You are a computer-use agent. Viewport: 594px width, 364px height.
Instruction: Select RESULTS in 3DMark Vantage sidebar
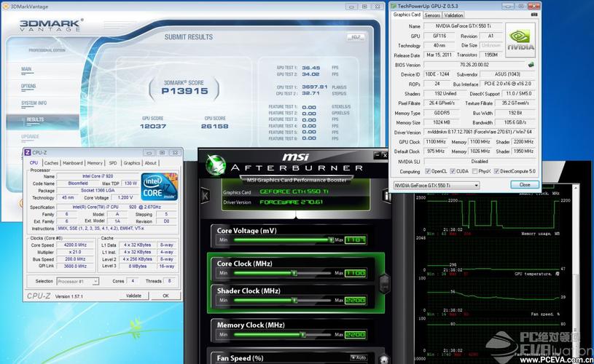tap(43, 121)
